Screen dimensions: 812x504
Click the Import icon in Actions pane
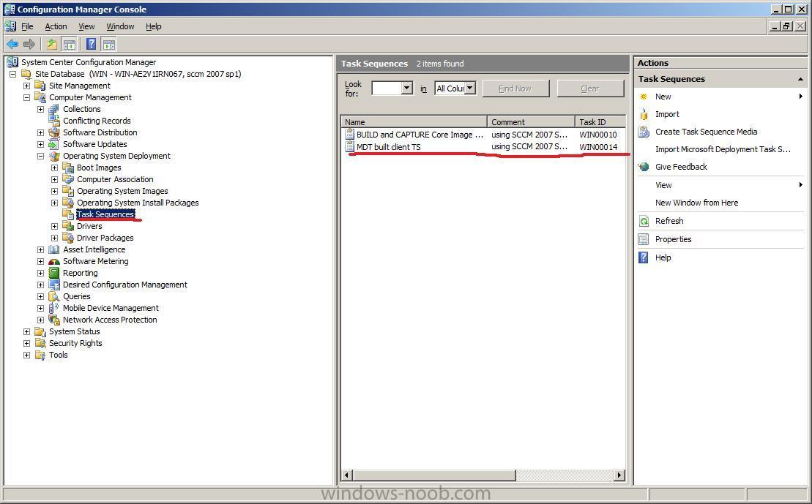pos(644,114)
